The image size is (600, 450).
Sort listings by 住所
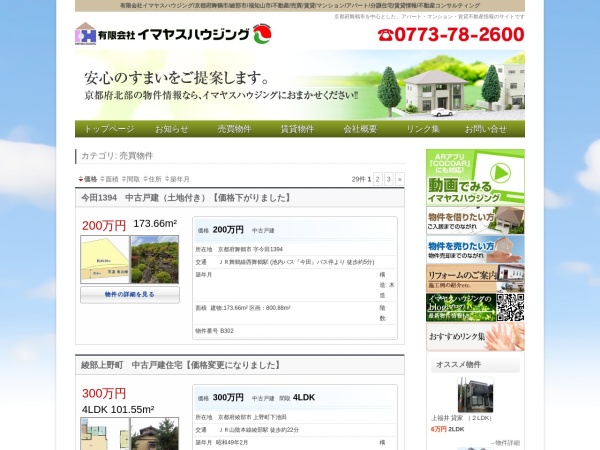click(152, 179)
